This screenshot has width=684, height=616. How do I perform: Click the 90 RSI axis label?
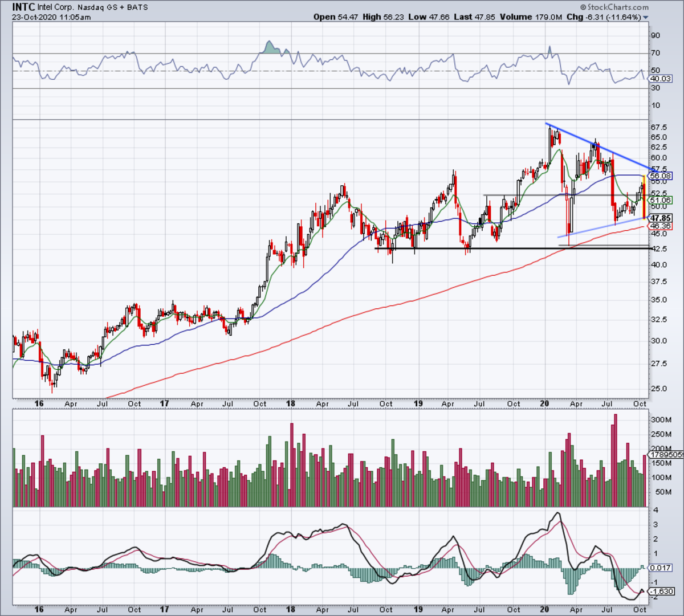[655, 35]
